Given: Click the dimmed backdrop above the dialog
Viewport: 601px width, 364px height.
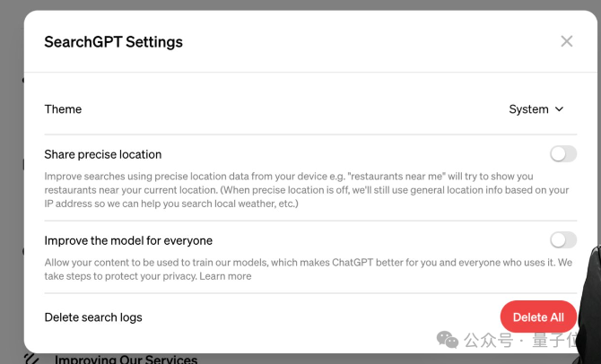Looking at the screenshot, I should click(x=300, y=4).
